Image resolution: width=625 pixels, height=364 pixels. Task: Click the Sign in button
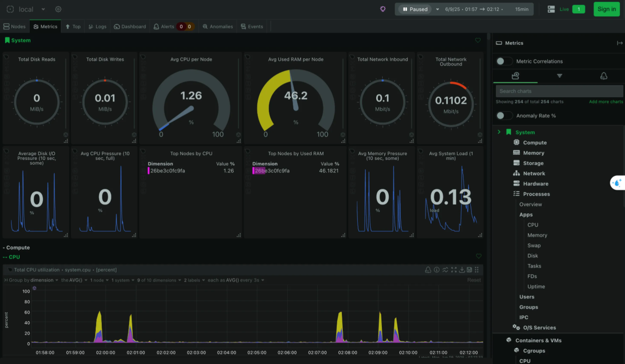pos(607,9)
